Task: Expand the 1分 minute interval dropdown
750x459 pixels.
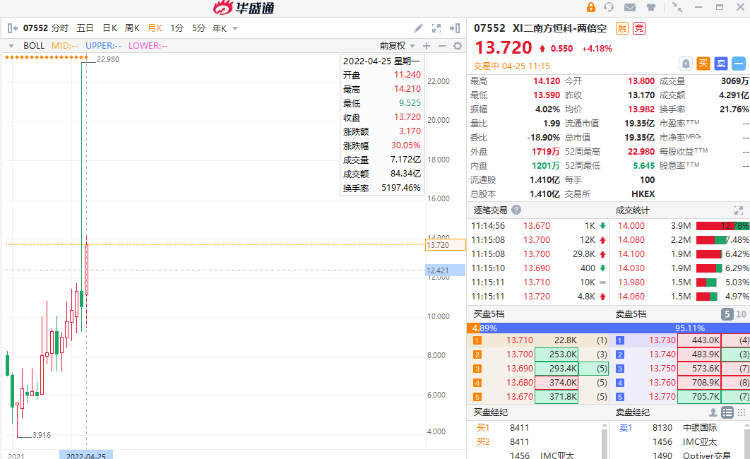Action: pos(179,28)
